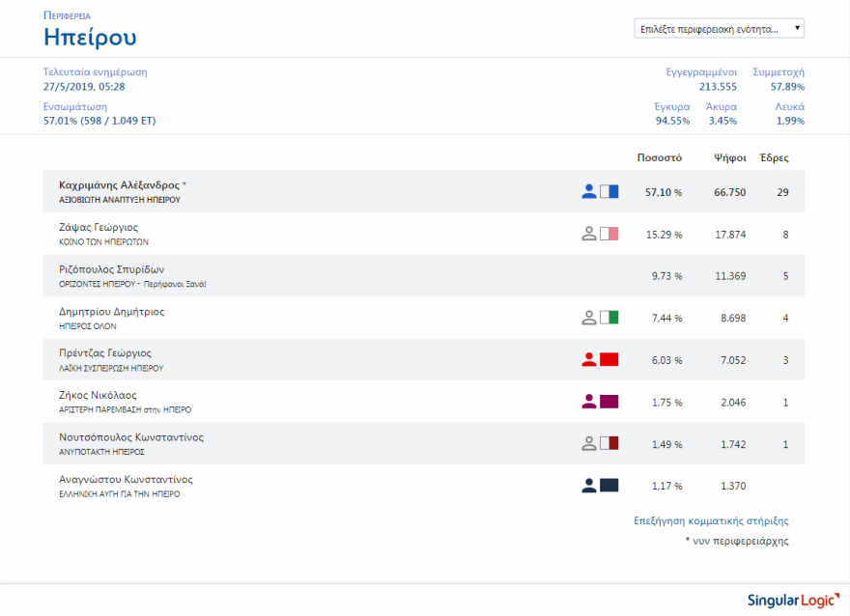The height and width of the screenshot is (616, 850).
Task: Click blue person icon for Καχριμάνης Αλέξανδρος
Action: click(589, 191)
